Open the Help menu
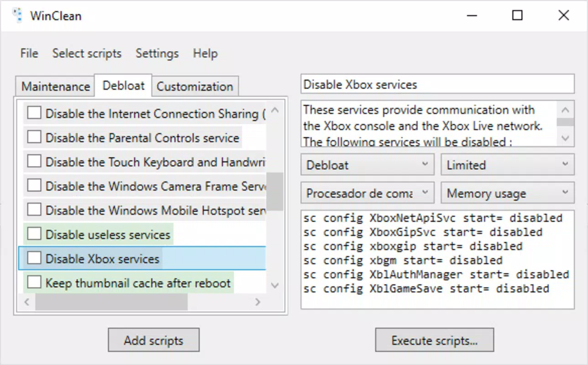The image size is (588, 365). 205,53
